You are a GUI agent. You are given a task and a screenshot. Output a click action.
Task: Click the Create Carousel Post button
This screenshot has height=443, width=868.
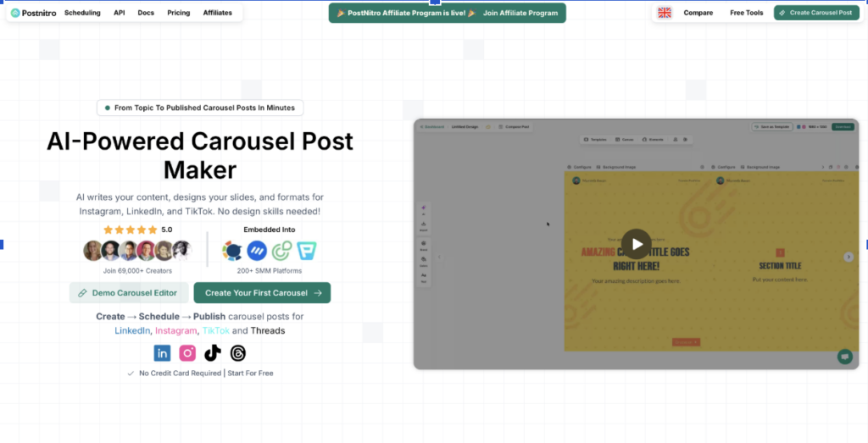point(816,13)
